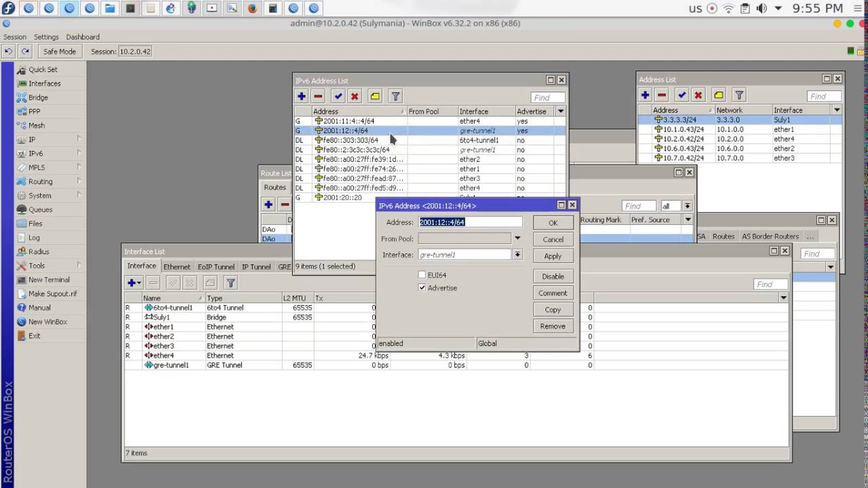The height and width of the screenshot is (488, 868).
Task: Click Comment button in dialog
Action: click(x=553, y=293)
